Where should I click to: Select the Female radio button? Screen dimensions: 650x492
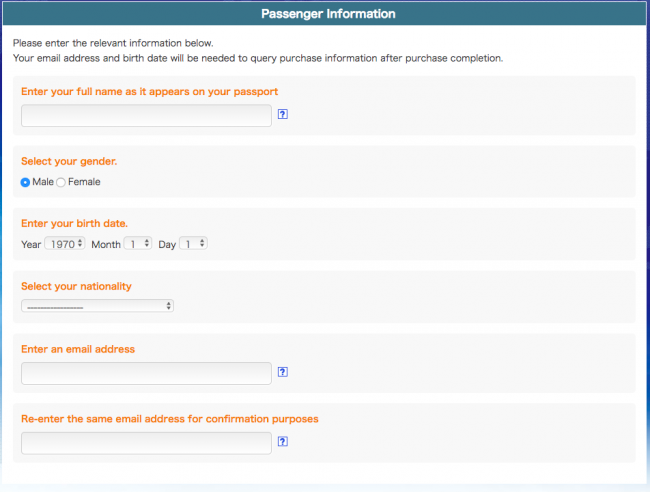pyautogui.click(x=61, y=182)
